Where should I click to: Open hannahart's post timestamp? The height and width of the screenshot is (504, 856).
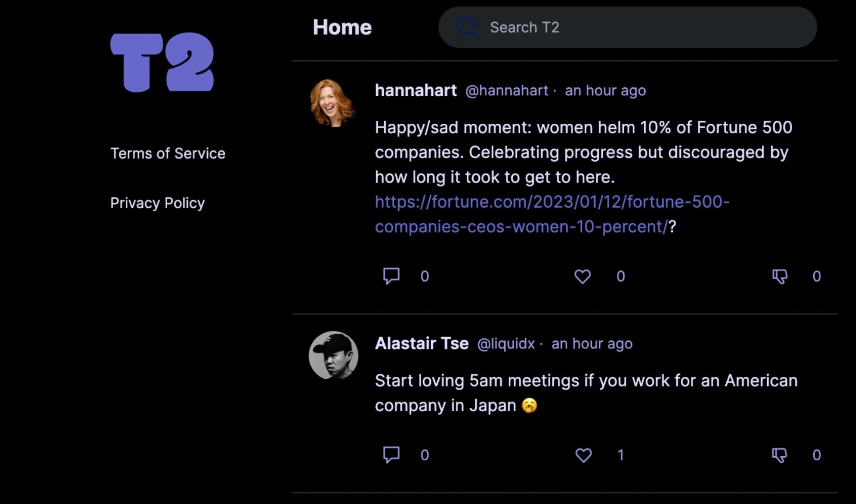point(605,90)
